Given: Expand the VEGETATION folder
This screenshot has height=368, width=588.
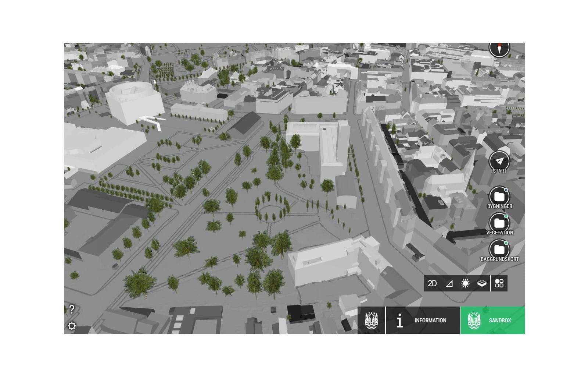Looking at the screenshot, I should click(499, 223).
